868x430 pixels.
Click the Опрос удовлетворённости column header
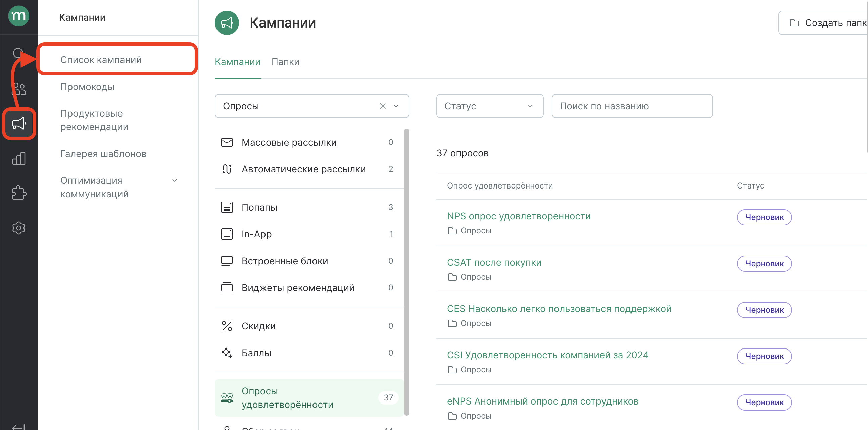pyautogui.click(x=500, y=186)
